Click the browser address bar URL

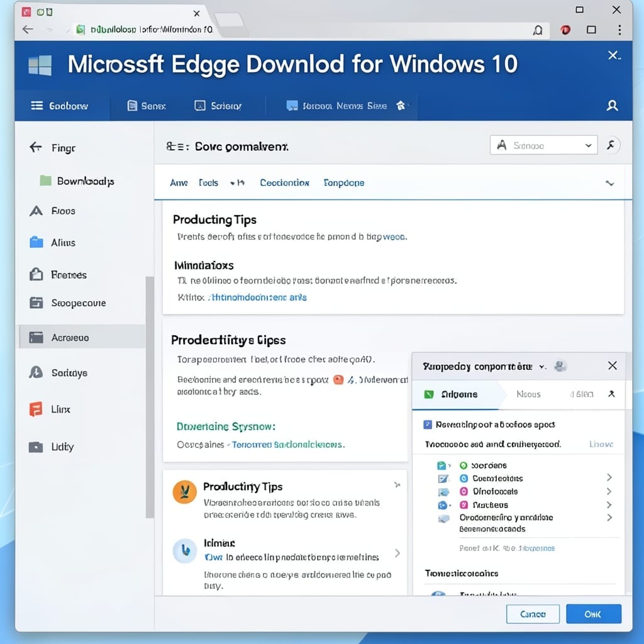pyautogui.click(x=152, y=30)
